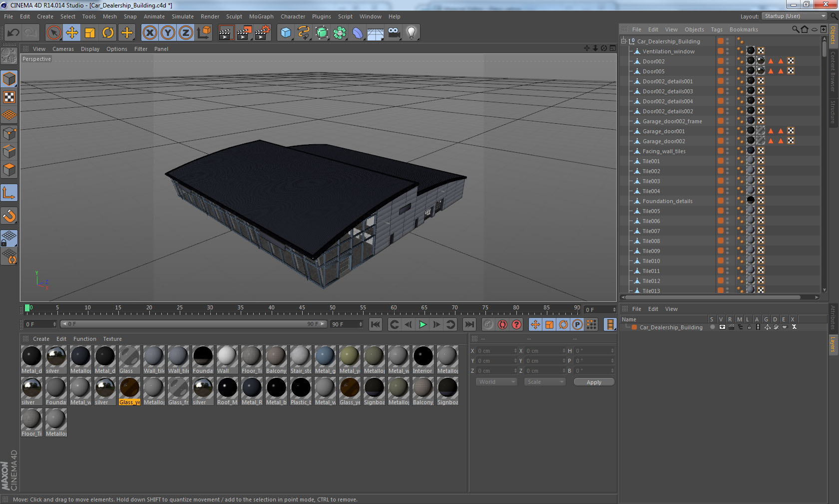
Task: Select the Roof_M material swatch
Action: coord(227,391)
